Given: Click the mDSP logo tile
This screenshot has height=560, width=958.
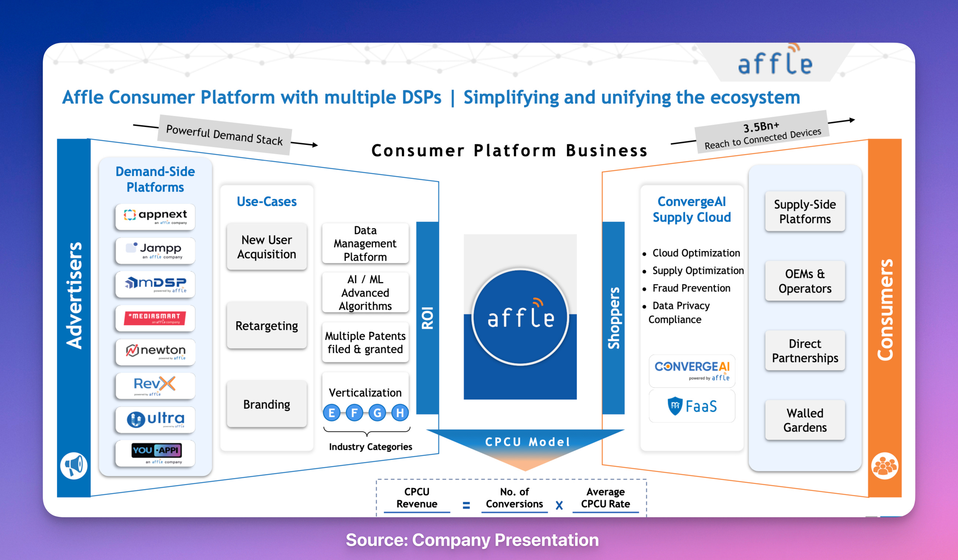Looking at the screenshot, I should [x=155, y=284].
